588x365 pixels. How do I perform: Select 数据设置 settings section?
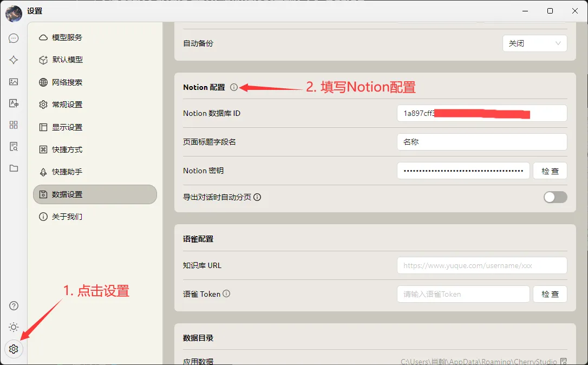pos(95,194)
